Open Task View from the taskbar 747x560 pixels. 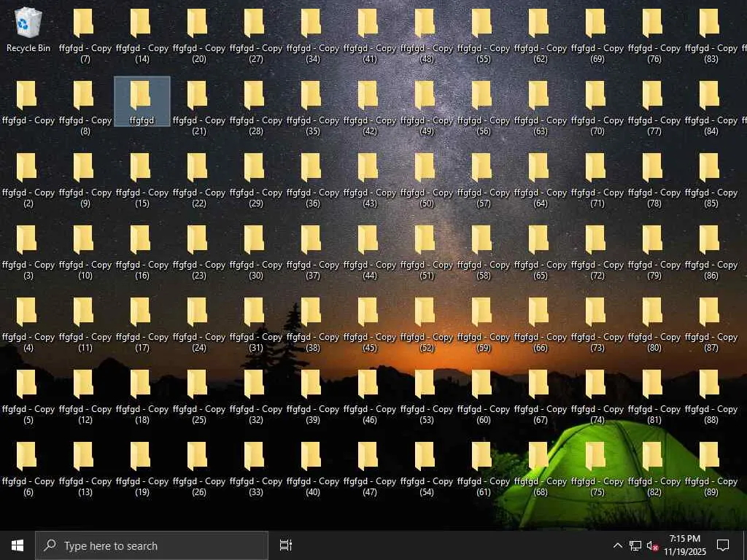[286, 545]
